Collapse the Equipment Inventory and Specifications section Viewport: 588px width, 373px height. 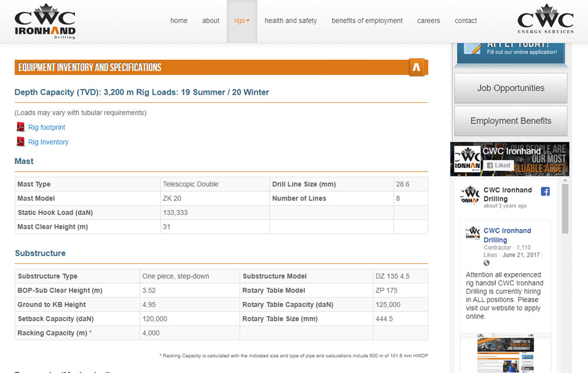coord(416,67)
